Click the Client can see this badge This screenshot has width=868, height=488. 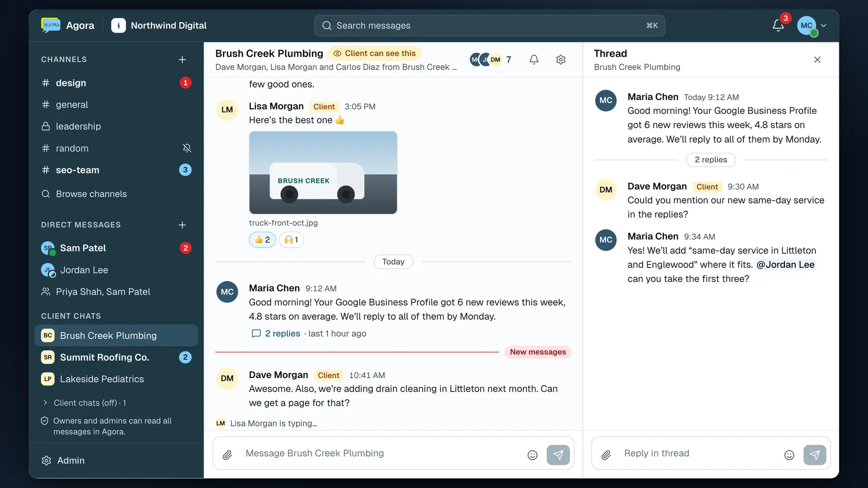click(x=374, y=53)
